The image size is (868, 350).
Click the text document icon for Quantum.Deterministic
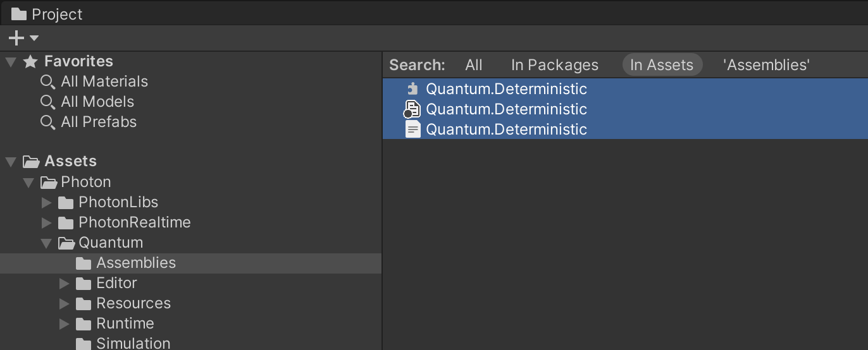413,130
